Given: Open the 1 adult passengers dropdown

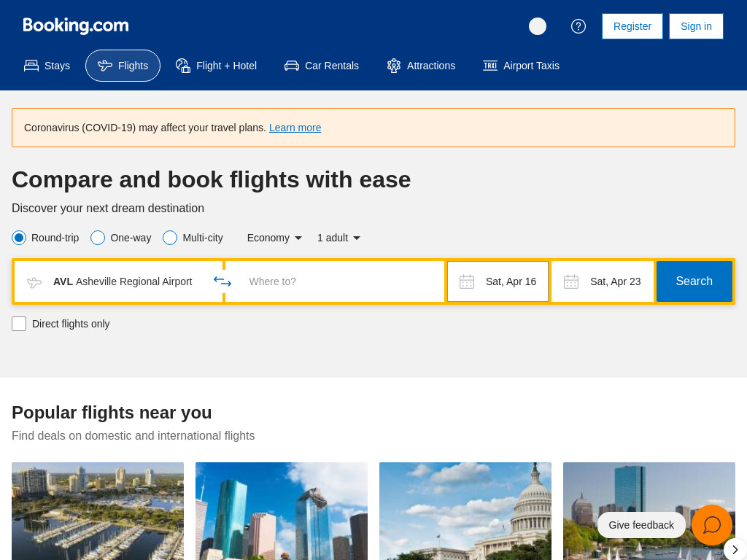Looking at the screenshot, I should (x=338, y=238).
